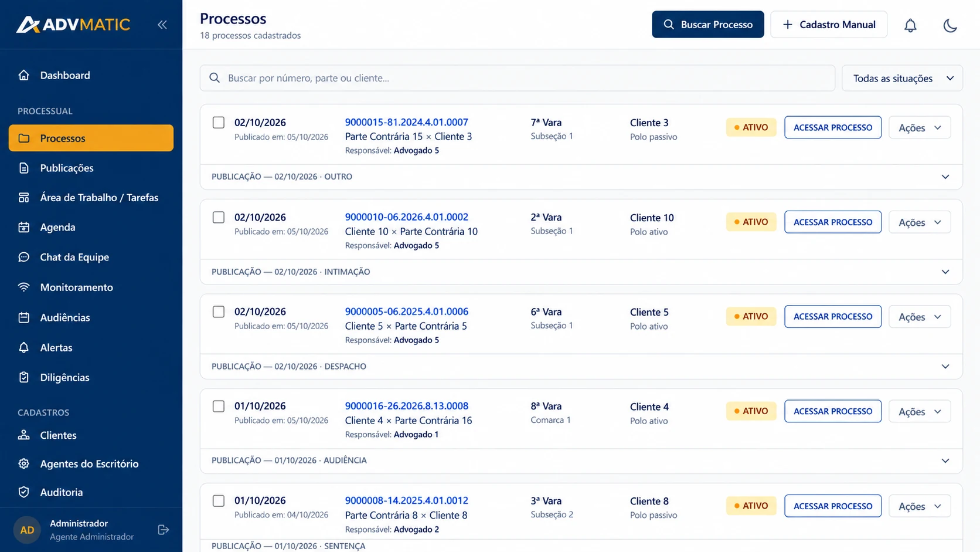Check the box for process 9000016-26.2026.8.13.0008
This screenshot has width=980, height=552.
click(219, 406)
